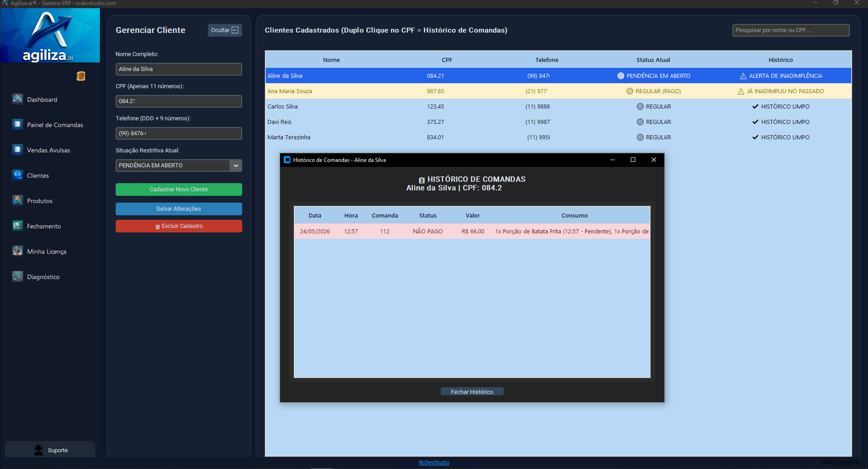The width and height of the screenshot is (868, 469).
Task: Open the Situação Restritiva Atual dropdown
Action: [x=236, y=166]
